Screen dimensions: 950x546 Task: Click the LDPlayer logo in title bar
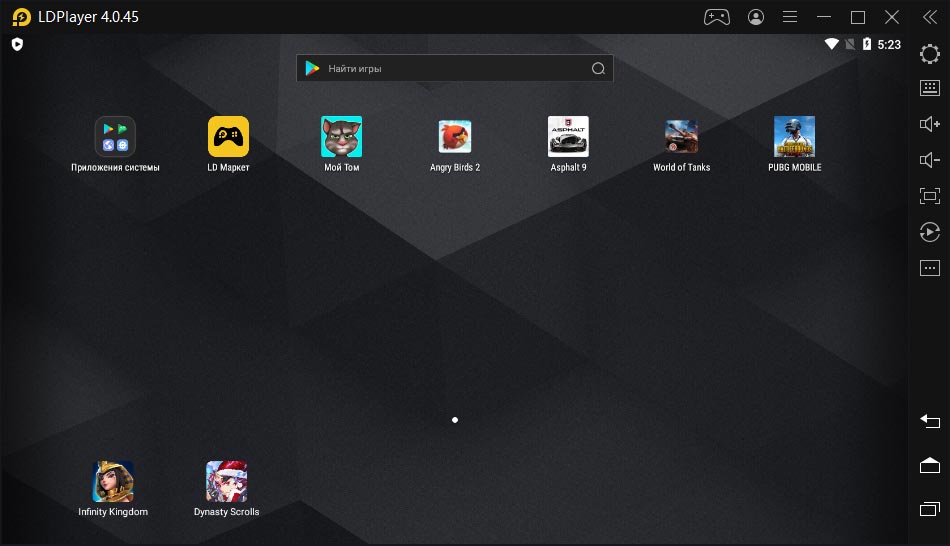[x=21, y=17]
